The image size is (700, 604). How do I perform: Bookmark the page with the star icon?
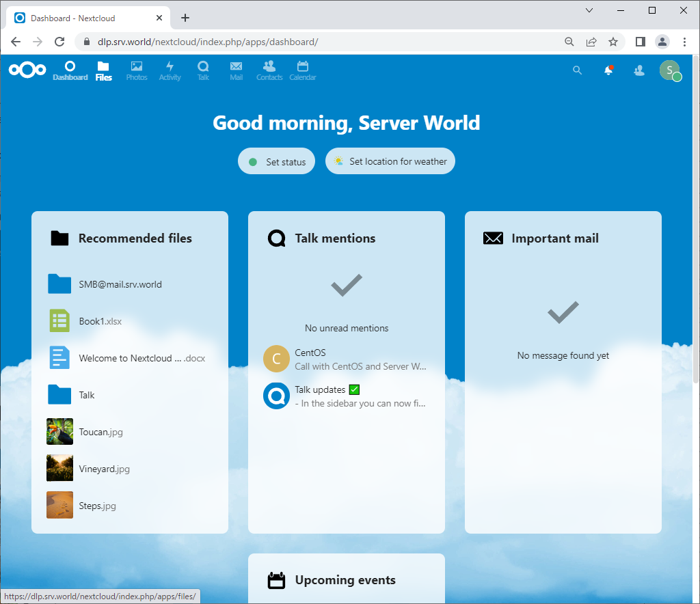[613, 42]
